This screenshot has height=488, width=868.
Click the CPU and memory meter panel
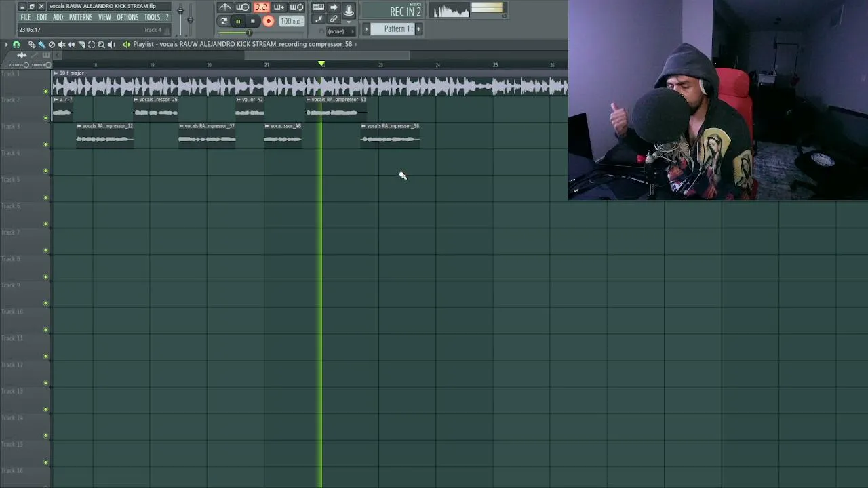click(x=489, y=9)
